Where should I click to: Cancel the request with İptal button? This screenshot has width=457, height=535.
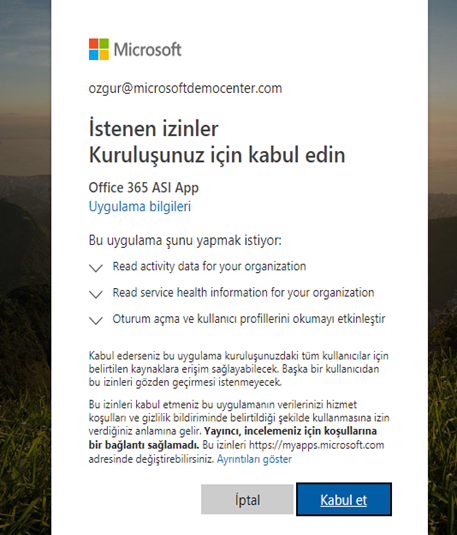coord(247,499)
